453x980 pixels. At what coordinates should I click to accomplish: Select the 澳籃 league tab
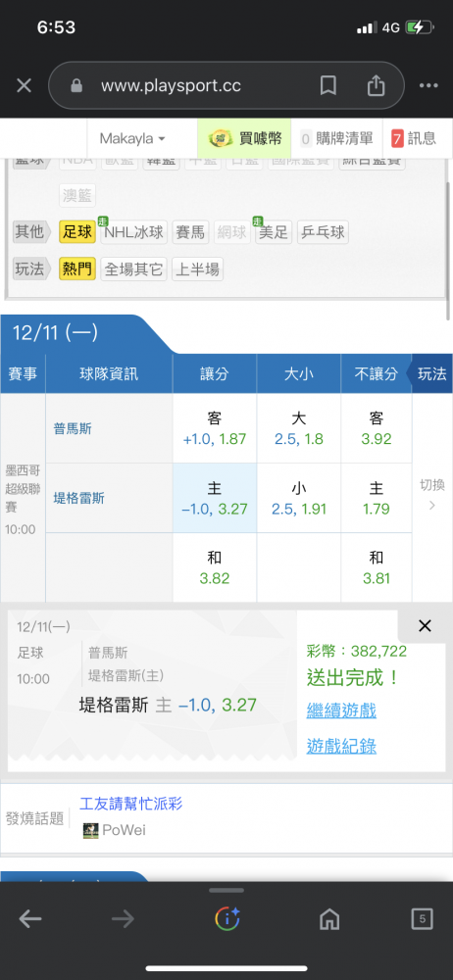pos(77,196)
